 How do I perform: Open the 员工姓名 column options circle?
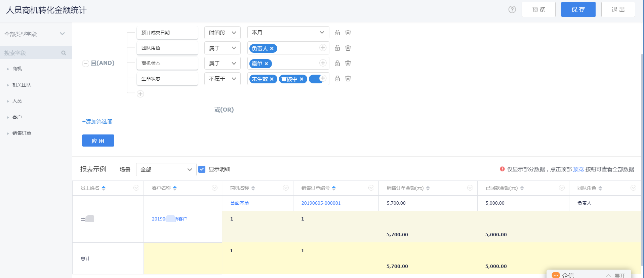[x=136, y=188]
